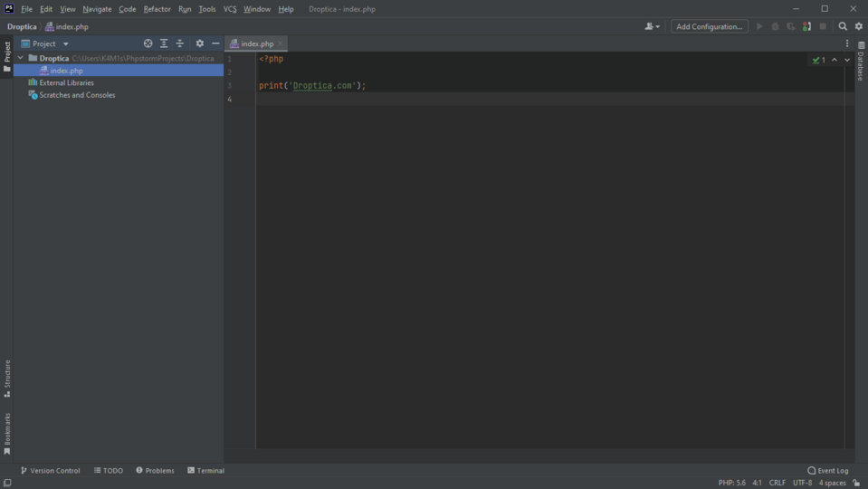Screen dimensions: 868x489
Task: Click Droptica breadcrumb in navigation bar
Action: [x=22, y=26]
